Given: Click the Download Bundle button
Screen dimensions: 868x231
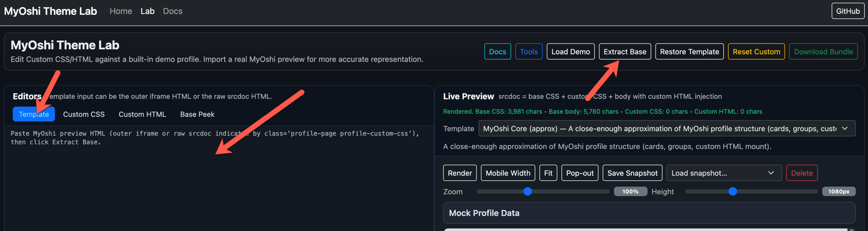Looking at the screenshot, I should 823,51.
